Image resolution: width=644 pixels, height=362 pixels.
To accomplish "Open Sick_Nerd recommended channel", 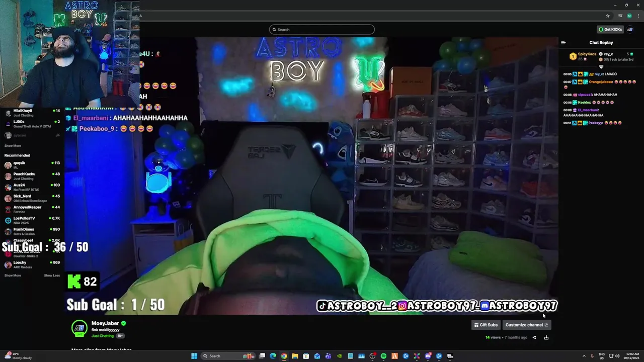I will 32,198.
